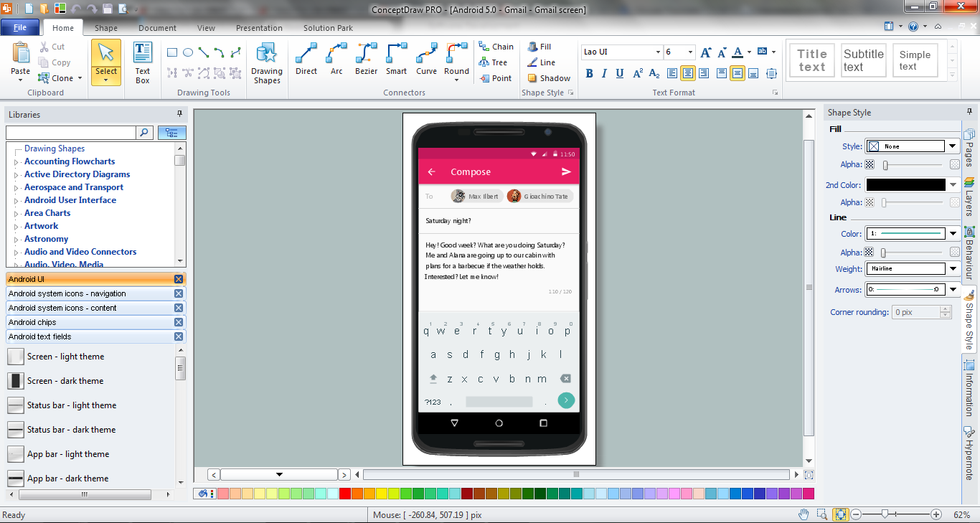Select the Ellipse drawing tool
The width and height of the screenshot is (980, 523).
(188, 52)
